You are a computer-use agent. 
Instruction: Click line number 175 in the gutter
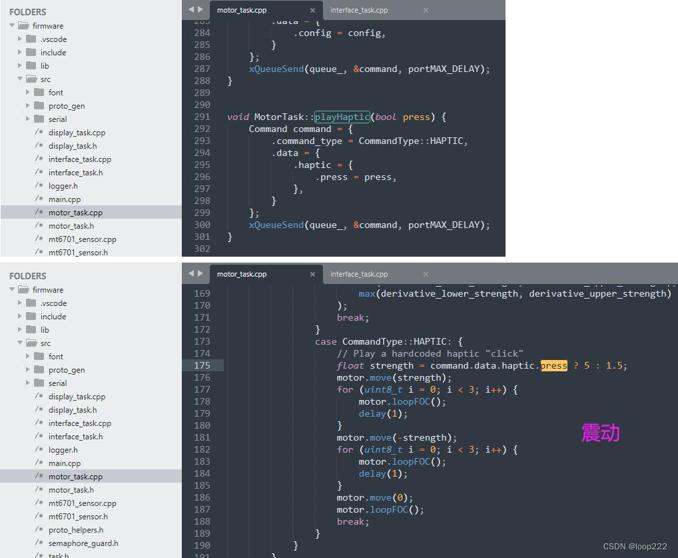tap(202, 366)
